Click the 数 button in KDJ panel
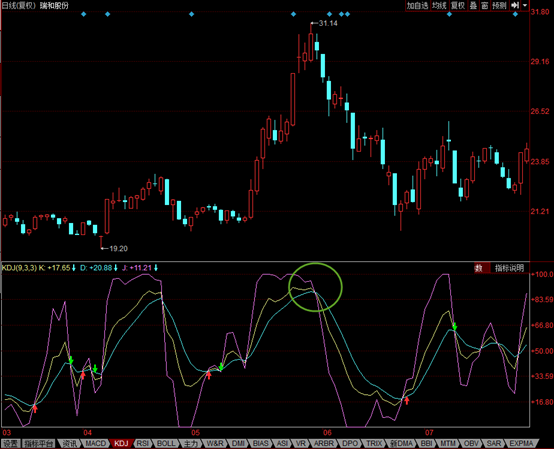The height and width of the screenshot is (449, 554). pyautogui.click(x=479, y=268)
